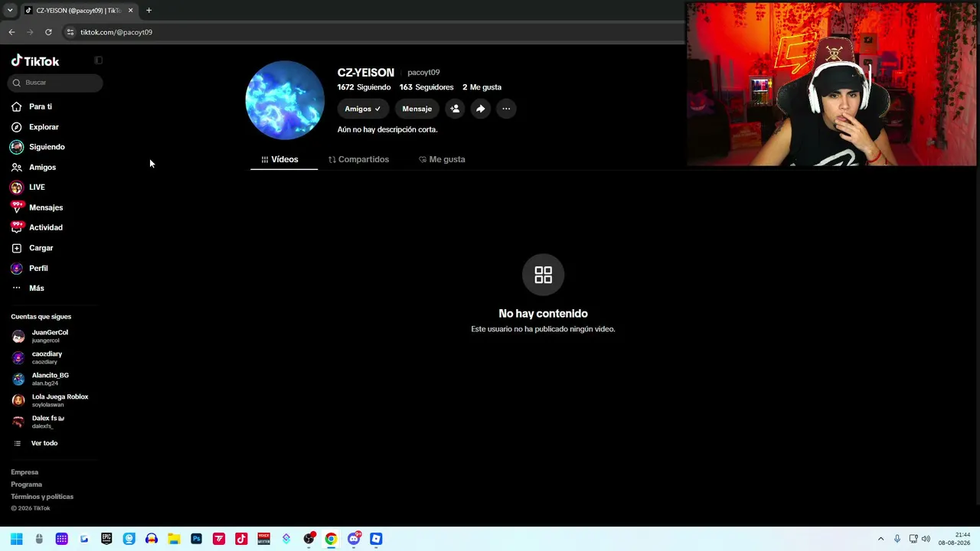
Task: Expand the Empresa footer section
Action: pos(24,472)
